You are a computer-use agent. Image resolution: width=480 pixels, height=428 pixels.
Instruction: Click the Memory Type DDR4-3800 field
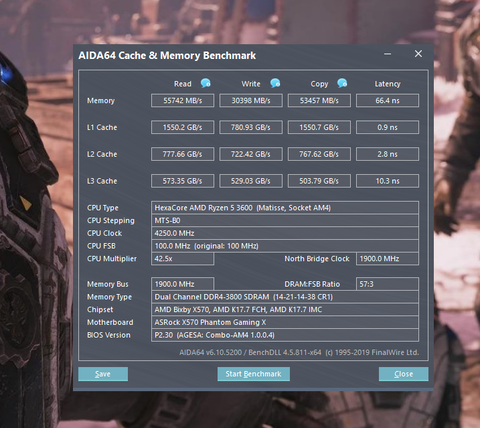point(285,297)
